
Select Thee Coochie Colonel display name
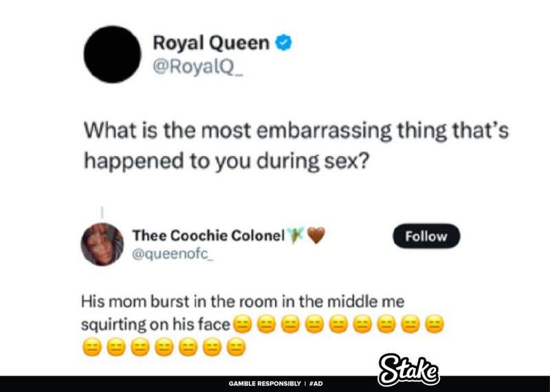(x=208, y=235)
